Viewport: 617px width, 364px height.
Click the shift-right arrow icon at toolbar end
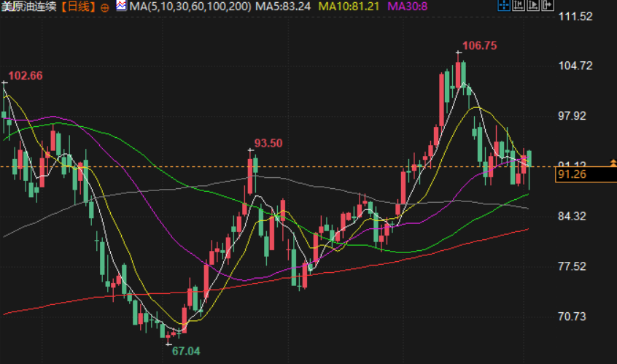tap(548, 6)
